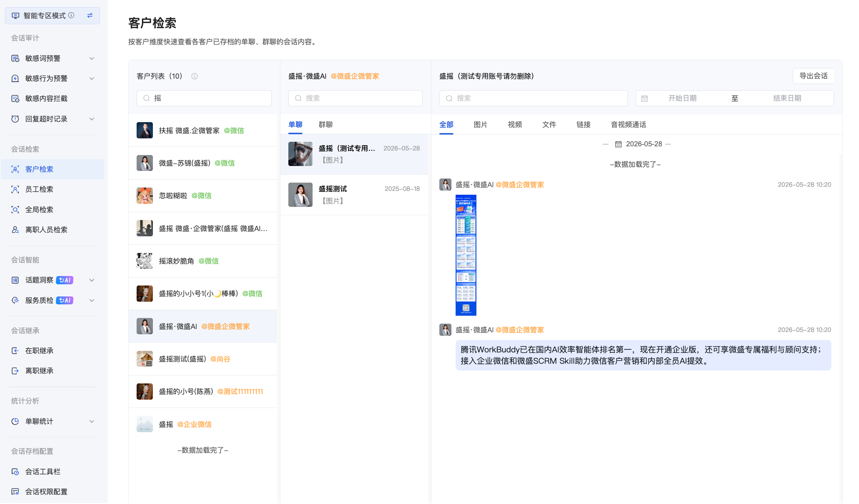The width and height of the screenshot is (859, 504).
Task: Select the 单聊 tab
Action: point(295,125)
